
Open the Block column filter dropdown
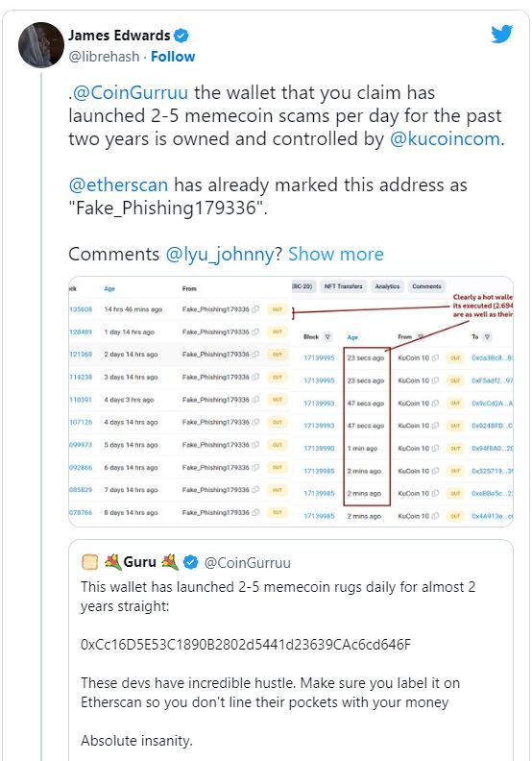pyautogui.click(x=327, y=337)
